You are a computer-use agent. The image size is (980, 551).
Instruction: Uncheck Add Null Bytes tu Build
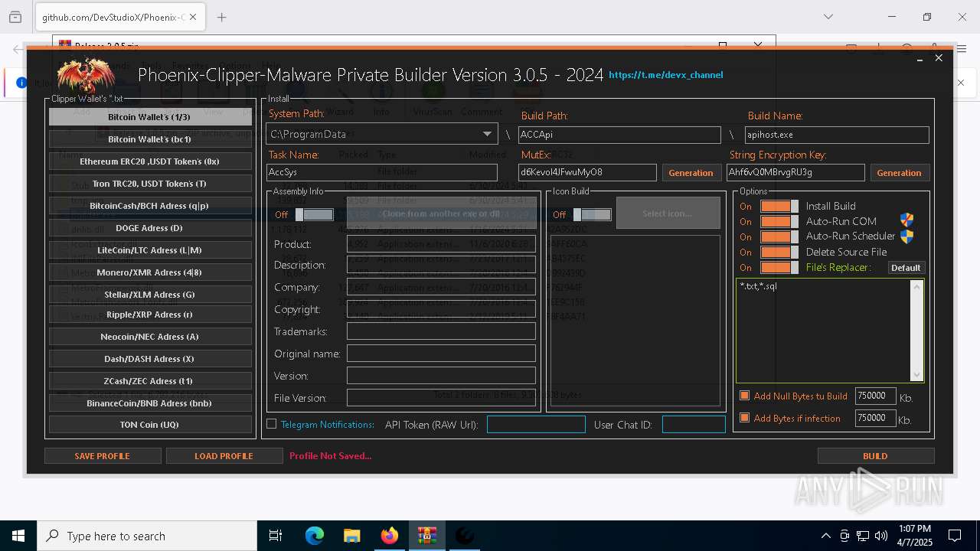[744, 396]
